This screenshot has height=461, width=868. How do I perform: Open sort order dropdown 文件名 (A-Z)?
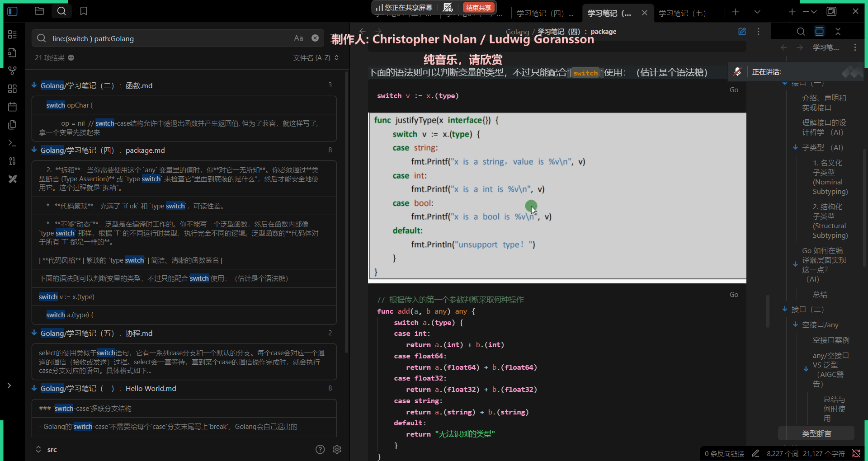[x=316, y=58]
